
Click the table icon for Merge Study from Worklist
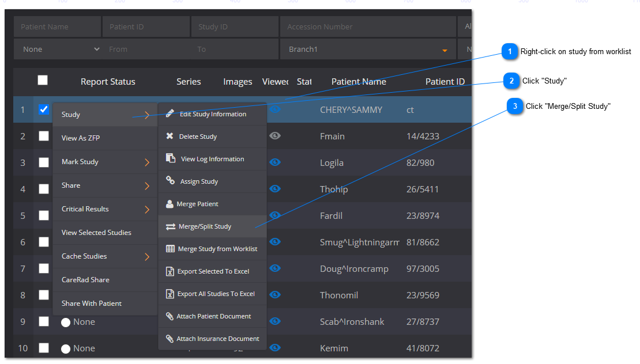(x=170, y=249)
